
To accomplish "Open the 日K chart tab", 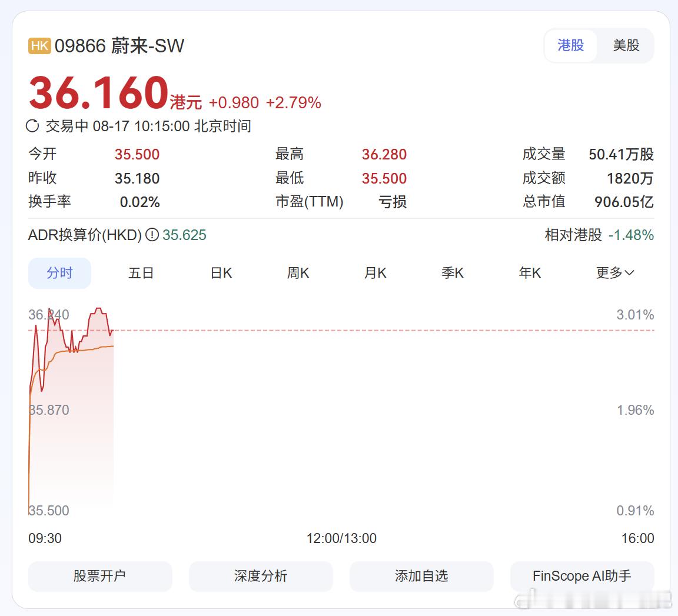I will click(x=221, y=273).
